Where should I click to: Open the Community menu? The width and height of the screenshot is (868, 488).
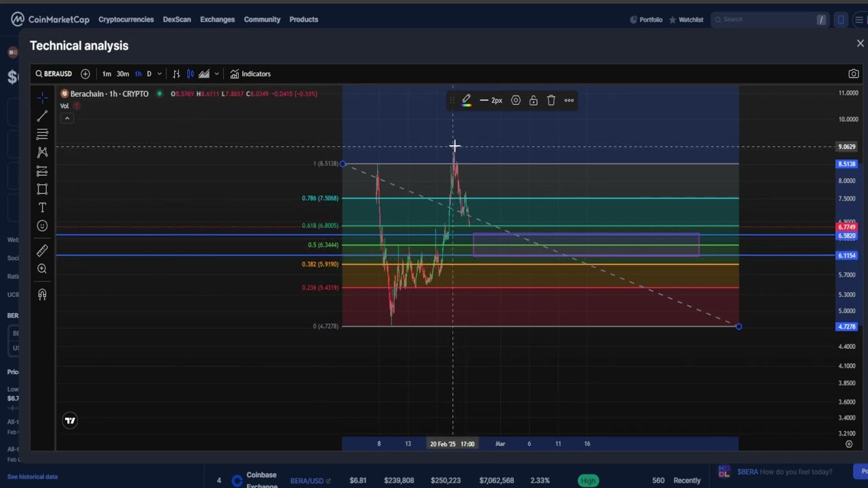point(262,20)
